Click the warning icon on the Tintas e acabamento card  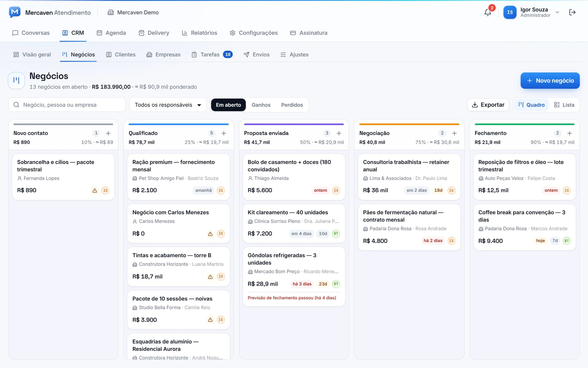click(x=210, y=277)
